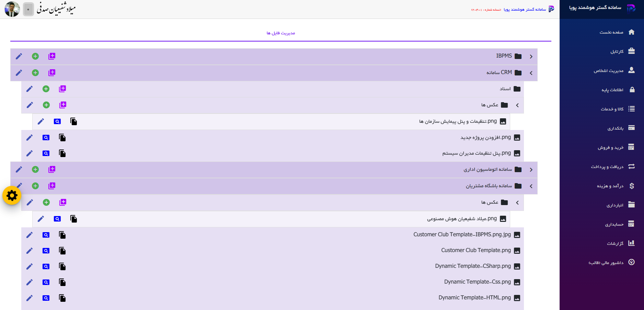Click the notification counter button beside the avatar
Viewport: 644px width, 310px height.
pos(28,9)
